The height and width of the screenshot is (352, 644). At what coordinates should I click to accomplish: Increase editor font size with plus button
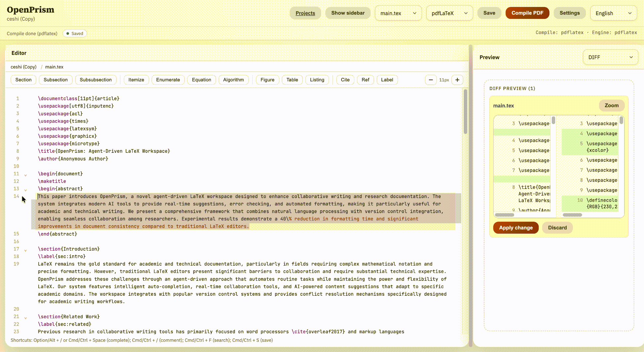tap(457, 80)
